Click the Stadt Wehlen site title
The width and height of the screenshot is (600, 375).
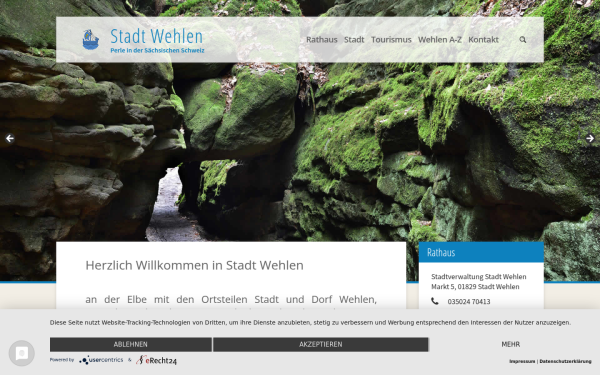tap(157, 36)
